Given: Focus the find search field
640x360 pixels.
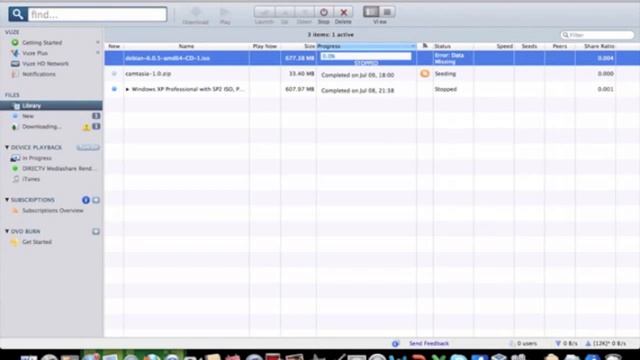Looking at the screenshot, I should point(97,14).
